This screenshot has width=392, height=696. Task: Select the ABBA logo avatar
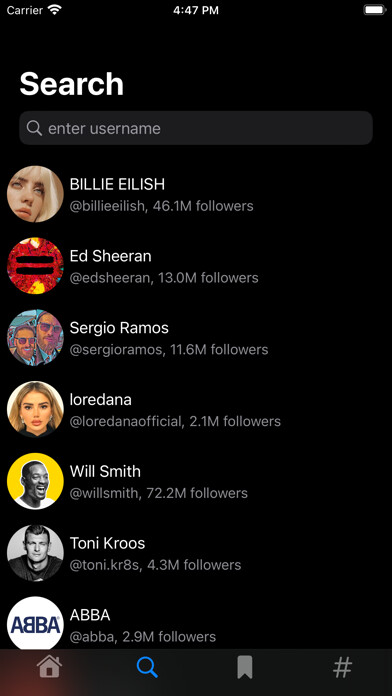click(x=35, y=624)
